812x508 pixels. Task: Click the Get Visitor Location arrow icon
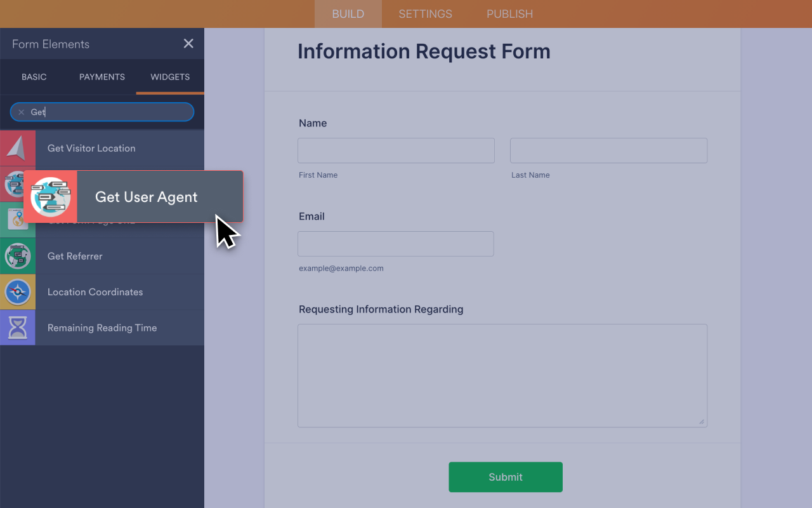(17, 148)
